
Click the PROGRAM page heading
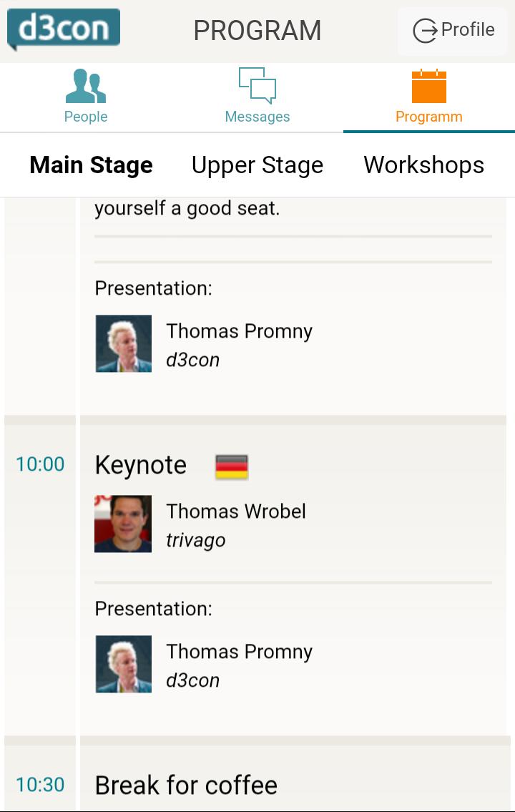click(x=257, y=31)
